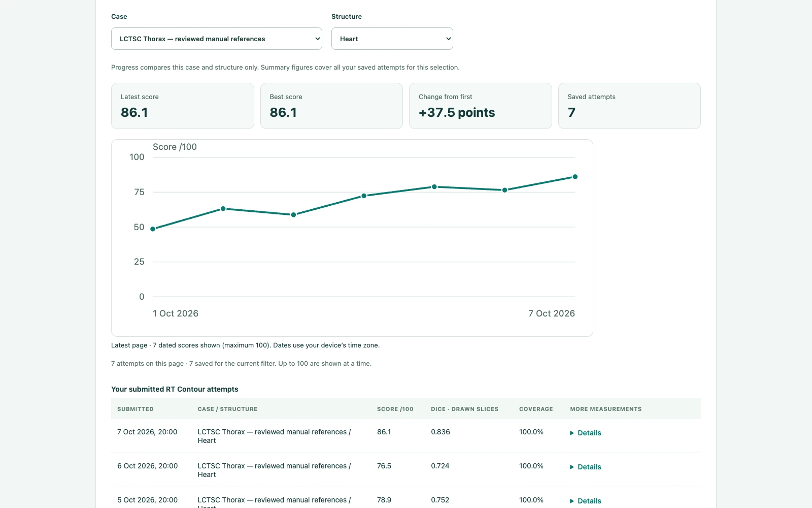The image size is (812, 508).
Task: Select the third chart data point near 59
Action: pos(293,215)
